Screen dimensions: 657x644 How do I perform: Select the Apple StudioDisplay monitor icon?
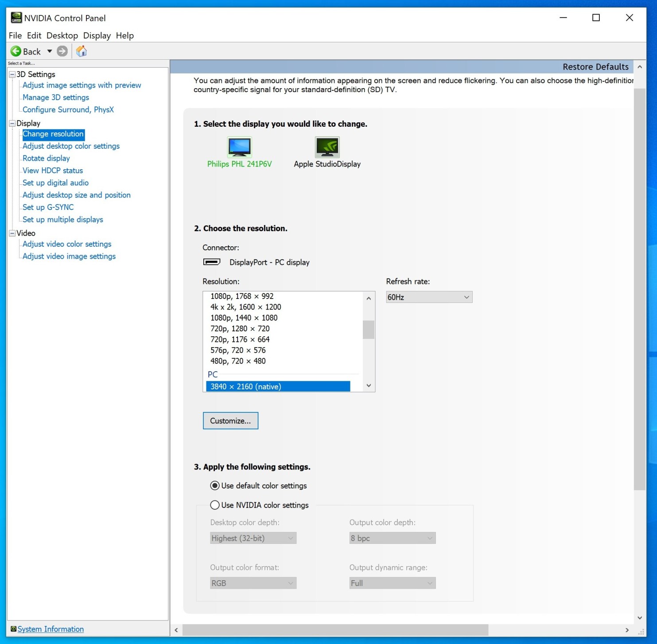pyautogui.click(x=327, y=147)
